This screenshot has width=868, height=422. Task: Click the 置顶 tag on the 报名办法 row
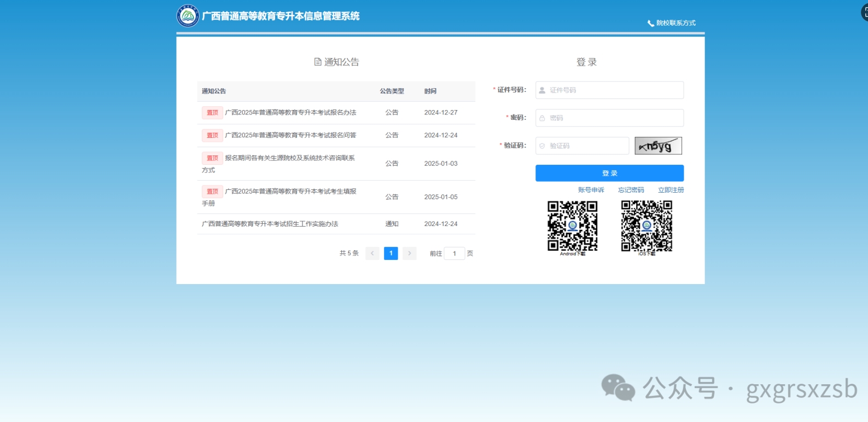coord(212,113)
